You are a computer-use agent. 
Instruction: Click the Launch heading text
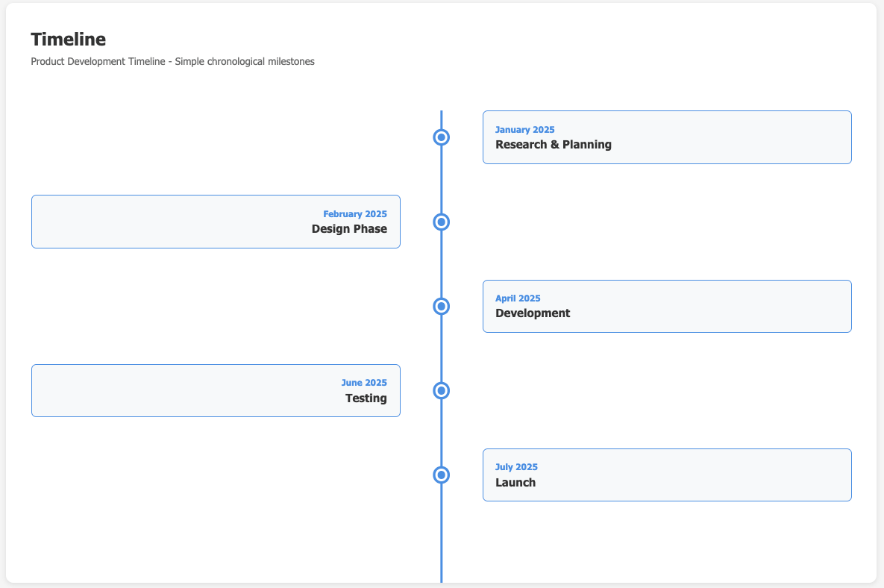coord(515,482)
